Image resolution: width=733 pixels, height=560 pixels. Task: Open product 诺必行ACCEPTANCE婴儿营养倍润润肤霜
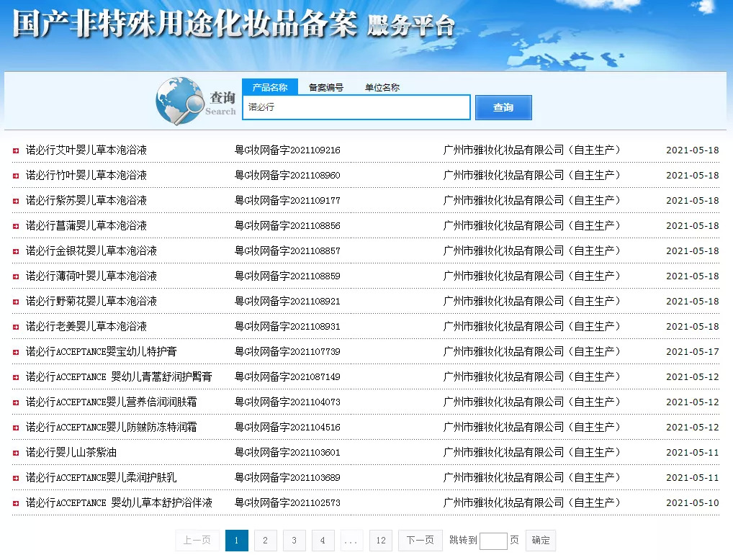(112, 402)
